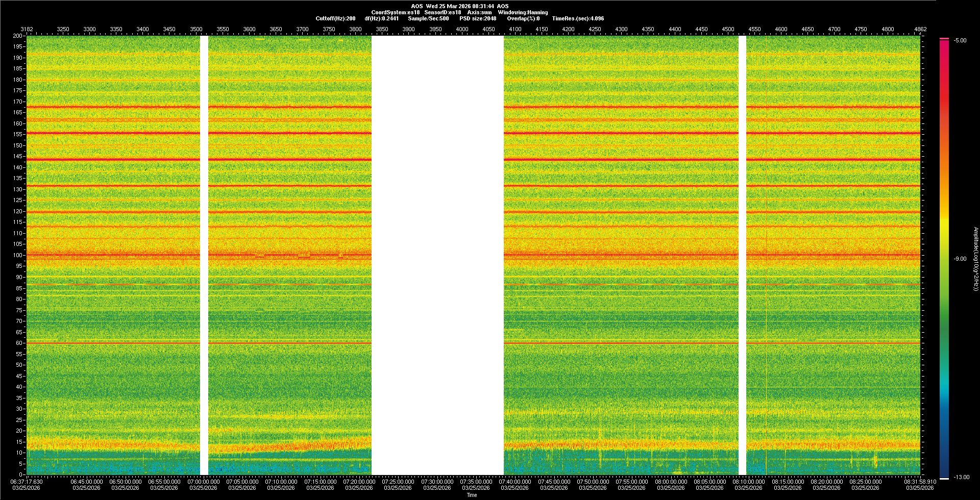Click the 200 Hz label at the axis top
Viewport: 980px width, 500px height.
click(18, 36)
